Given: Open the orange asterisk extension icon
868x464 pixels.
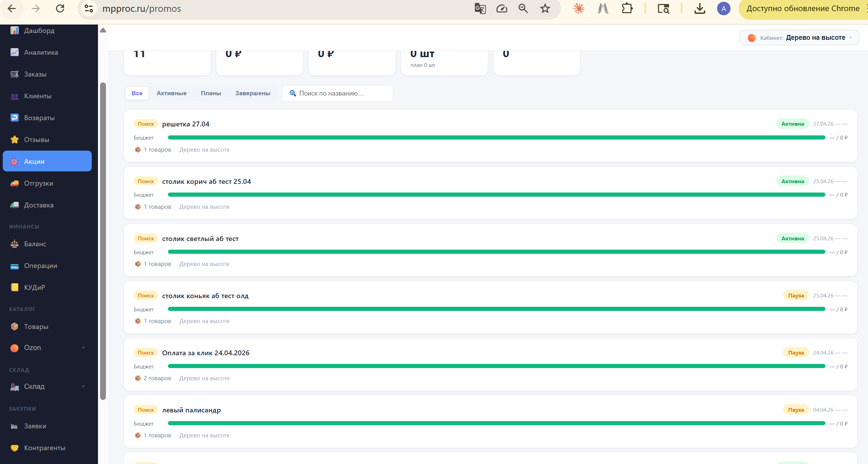Looking at the screenshot, I should click(579, 9).
